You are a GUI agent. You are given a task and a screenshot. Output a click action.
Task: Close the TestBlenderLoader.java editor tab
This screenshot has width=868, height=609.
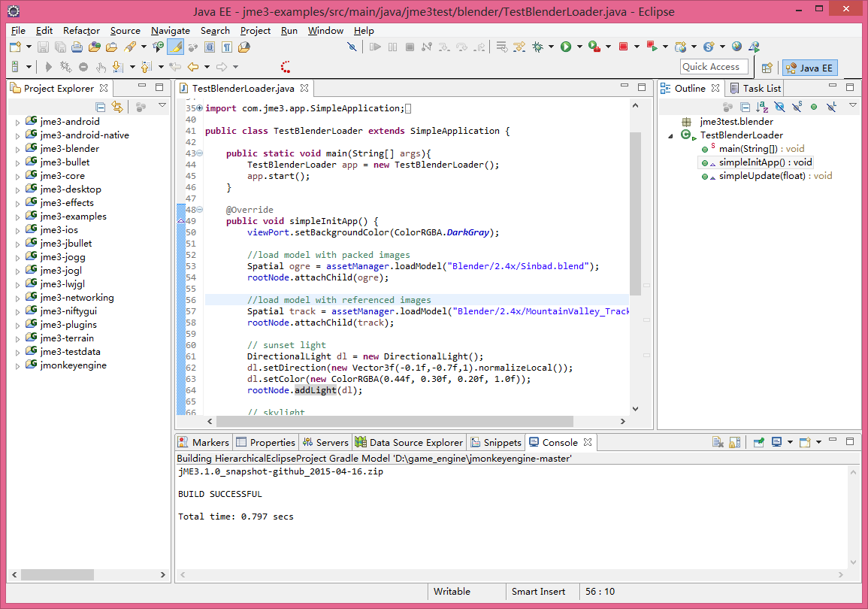coord(304,88)
